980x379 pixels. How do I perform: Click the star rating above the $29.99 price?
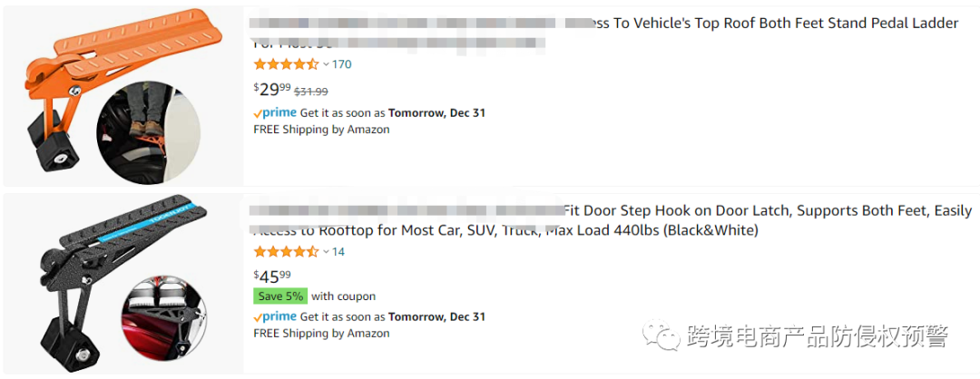286,64
